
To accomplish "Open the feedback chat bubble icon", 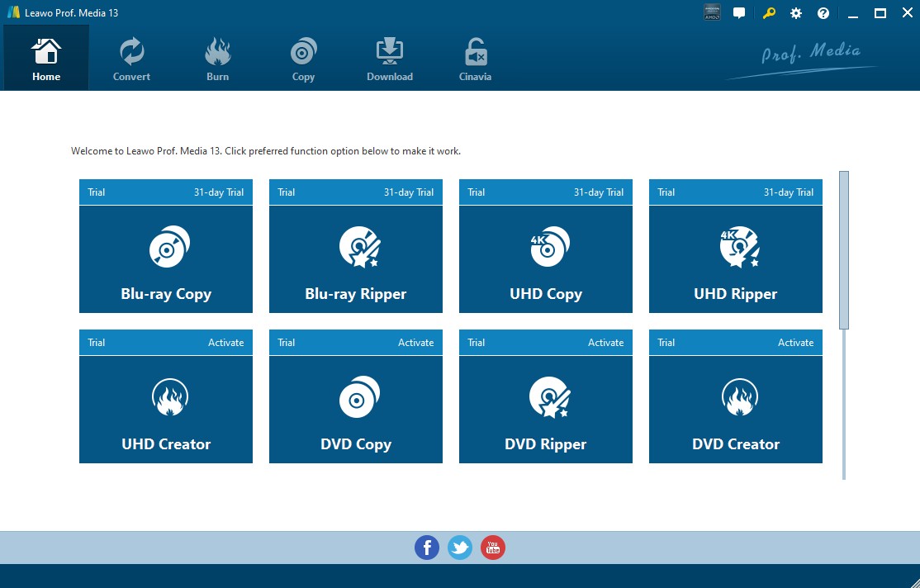I will click(x=739, y=12).
